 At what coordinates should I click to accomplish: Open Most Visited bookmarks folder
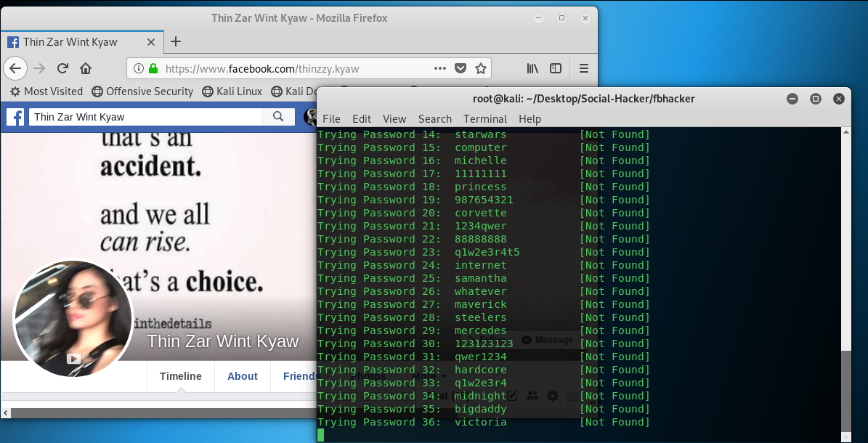(46, 92)
